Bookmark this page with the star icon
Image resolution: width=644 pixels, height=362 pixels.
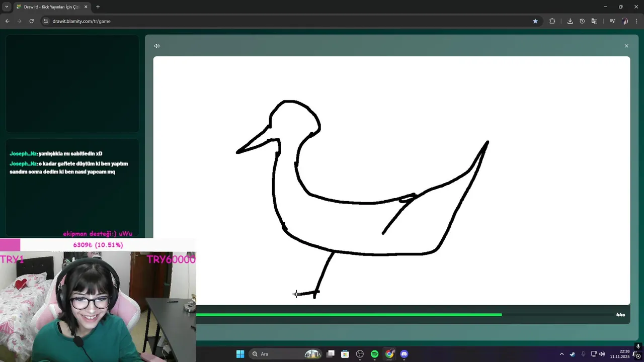tap(535, 21)
